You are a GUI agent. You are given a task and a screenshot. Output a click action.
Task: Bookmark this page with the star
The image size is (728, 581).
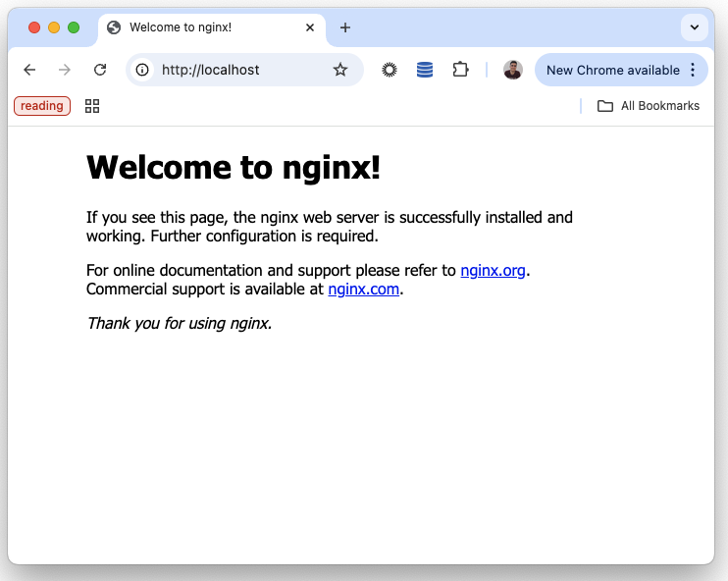coord(340,70)
